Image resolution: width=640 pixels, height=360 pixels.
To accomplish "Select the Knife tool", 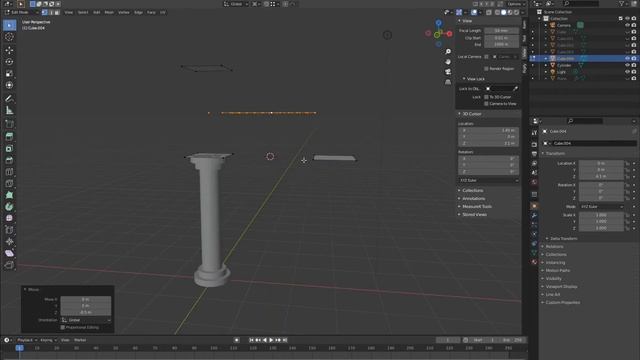I will pyautogui.click(x=9, y=183).
